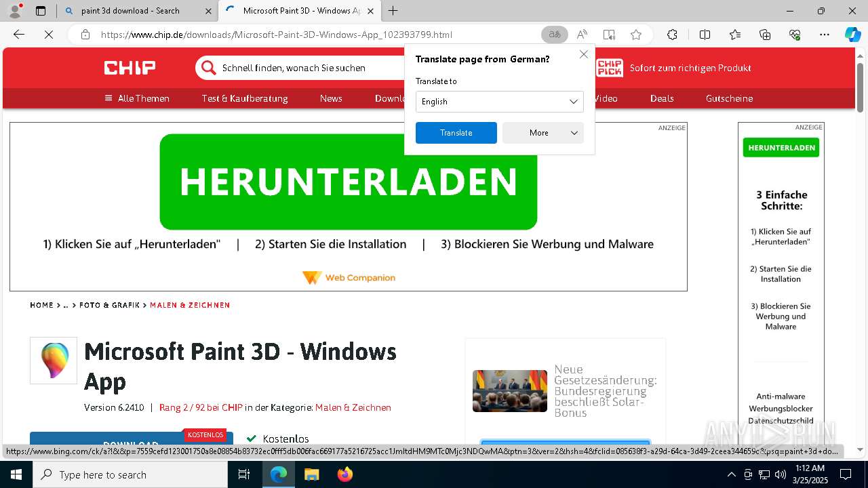Open Edge Settings and more menu
This screenshot has width=868, height=488.
(825, 35)
